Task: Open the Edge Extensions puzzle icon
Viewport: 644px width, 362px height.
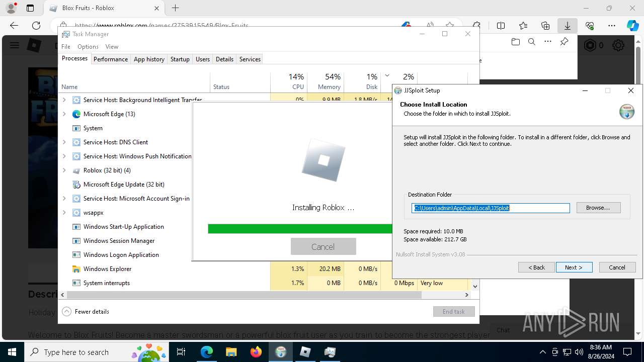Action: 477,26
